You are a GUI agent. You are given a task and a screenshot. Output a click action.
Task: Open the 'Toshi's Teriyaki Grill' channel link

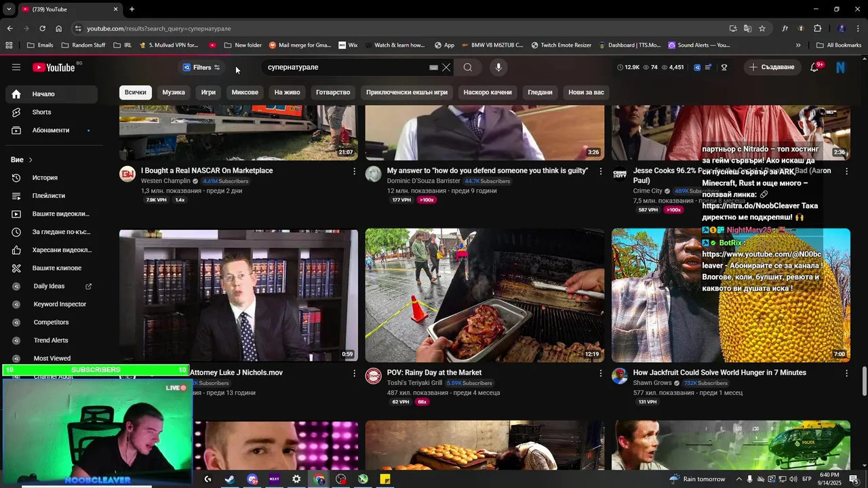(414, 383)
